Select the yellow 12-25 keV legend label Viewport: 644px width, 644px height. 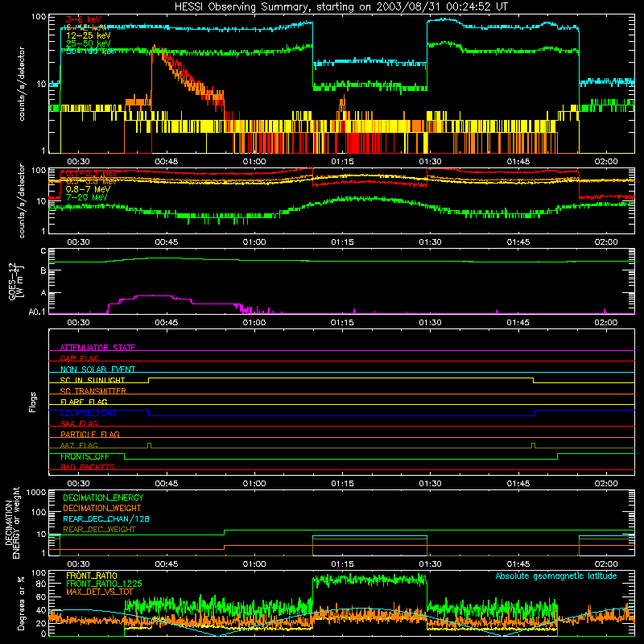[x=89, y=35]
